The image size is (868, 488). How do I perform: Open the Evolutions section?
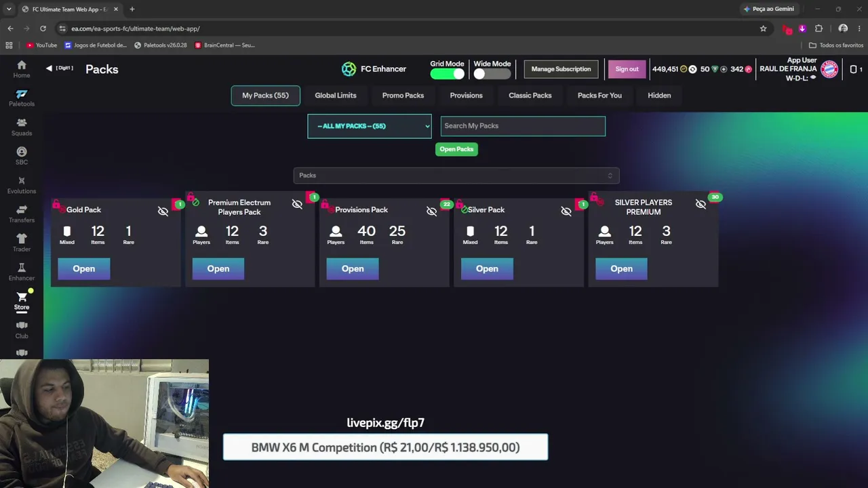[x=22, y=185]
